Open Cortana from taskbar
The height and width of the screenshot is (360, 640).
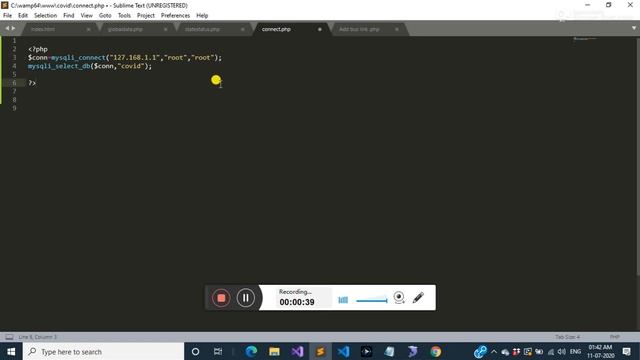pyautogui.click(x=195, y=351)
